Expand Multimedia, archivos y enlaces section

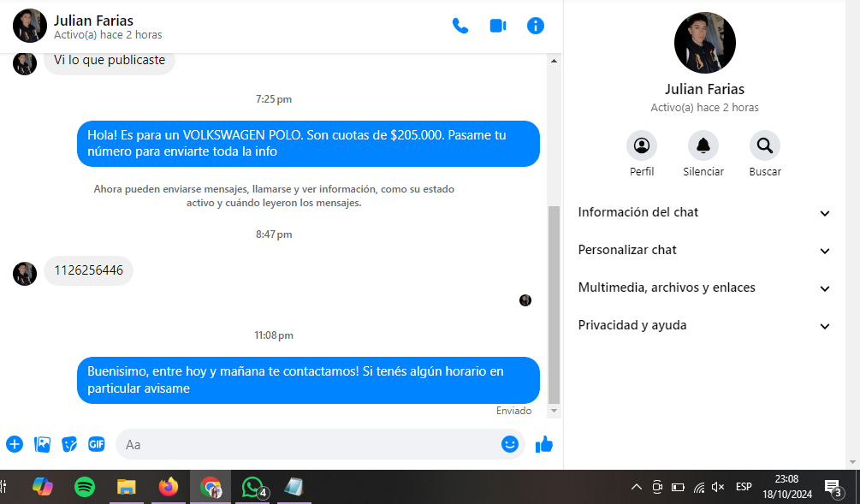[703, 288]
